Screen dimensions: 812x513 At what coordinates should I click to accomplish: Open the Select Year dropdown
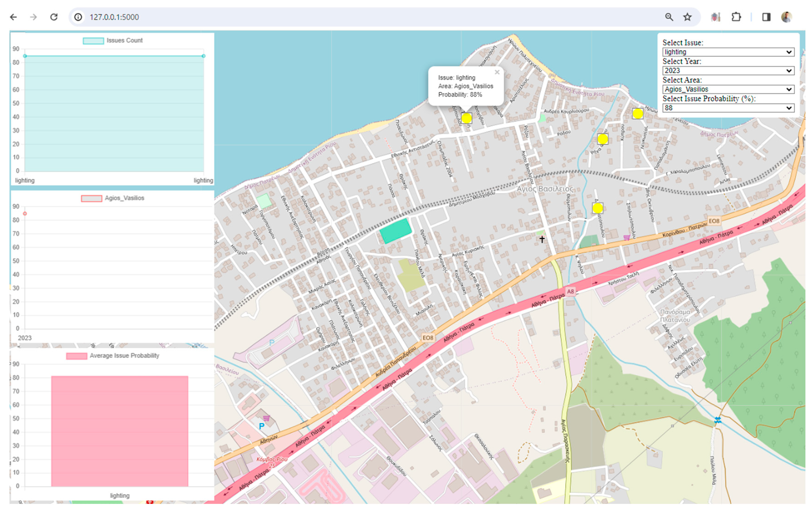(x=728, y=70)
